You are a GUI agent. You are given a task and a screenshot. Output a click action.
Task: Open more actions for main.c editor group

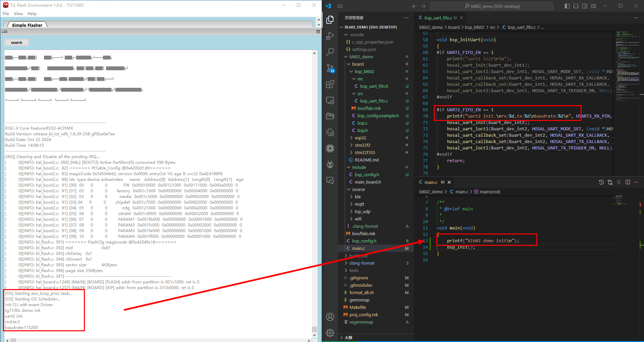point(636,182)
